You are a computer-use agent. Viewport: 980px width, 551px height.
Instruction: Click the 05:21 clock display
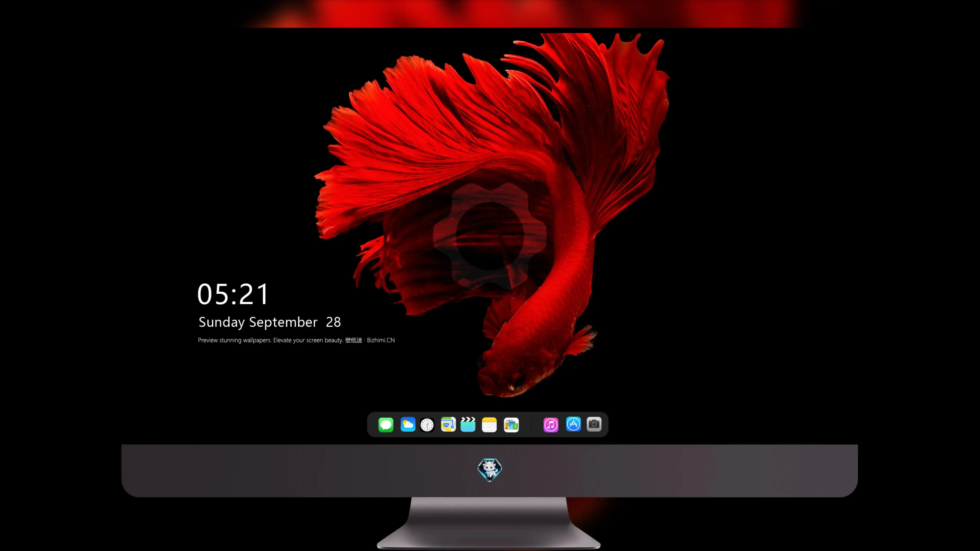(233, 294)
